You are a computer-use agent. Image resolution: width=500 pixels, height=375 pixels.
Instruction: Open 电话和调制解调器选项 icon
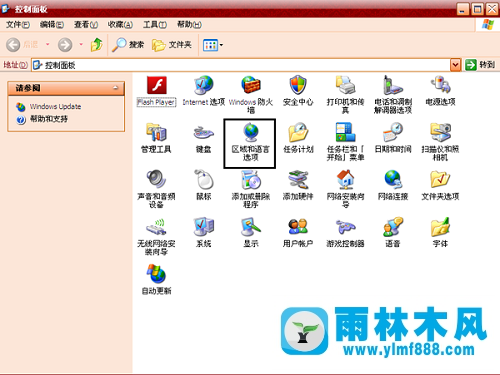coord(393,95)
